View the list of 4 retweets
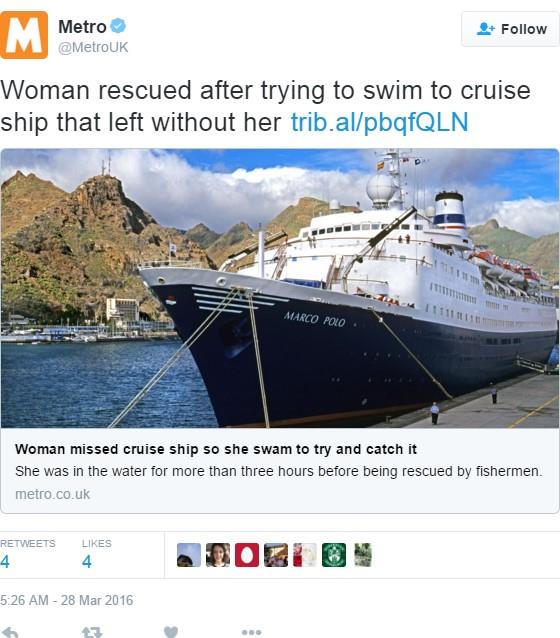 click(27, 555)
